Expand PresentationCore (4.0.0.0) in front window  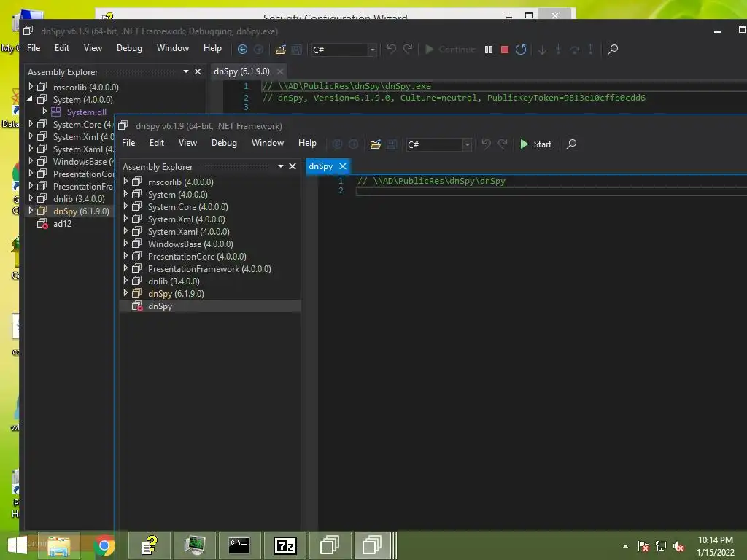coord(125,256)
